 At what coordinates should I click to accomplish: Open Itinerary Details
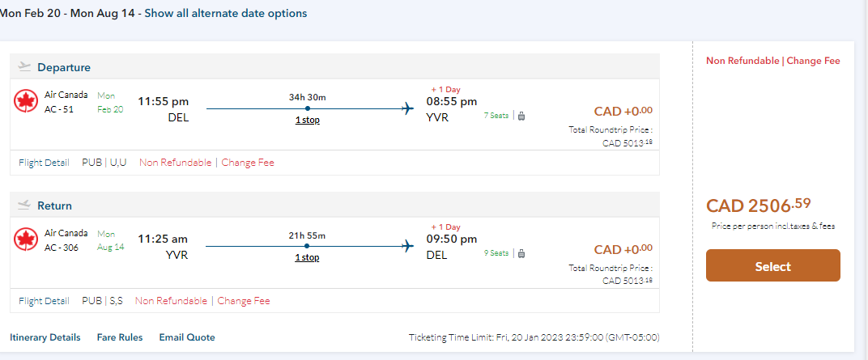coord(45,337)
